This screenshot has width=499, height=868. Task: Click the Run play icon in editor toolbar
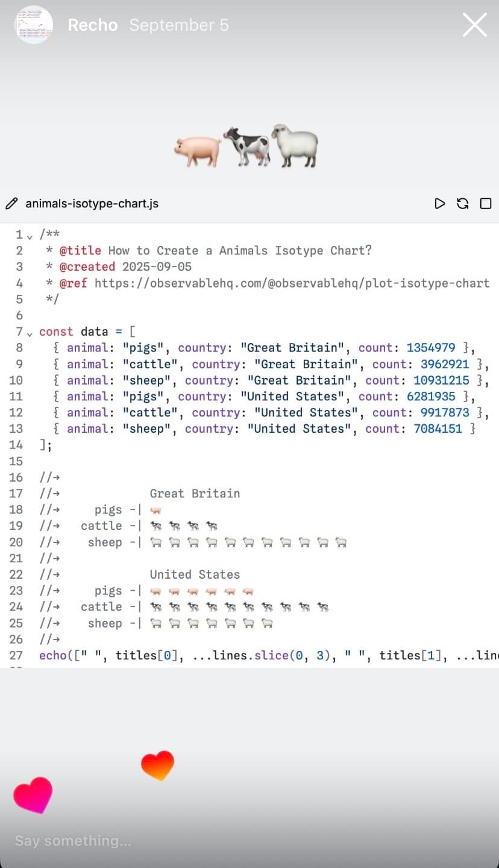point(439,204)
